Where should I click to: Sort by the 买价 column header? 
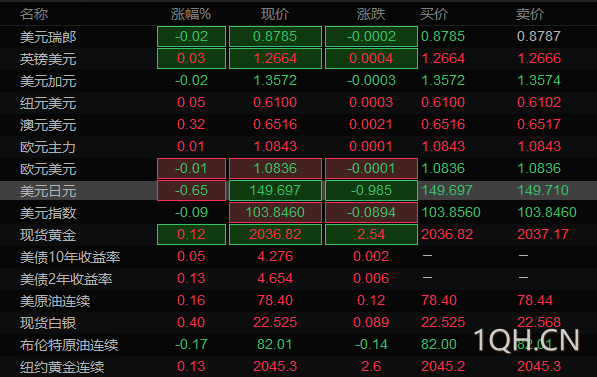(x=434, y=14)
